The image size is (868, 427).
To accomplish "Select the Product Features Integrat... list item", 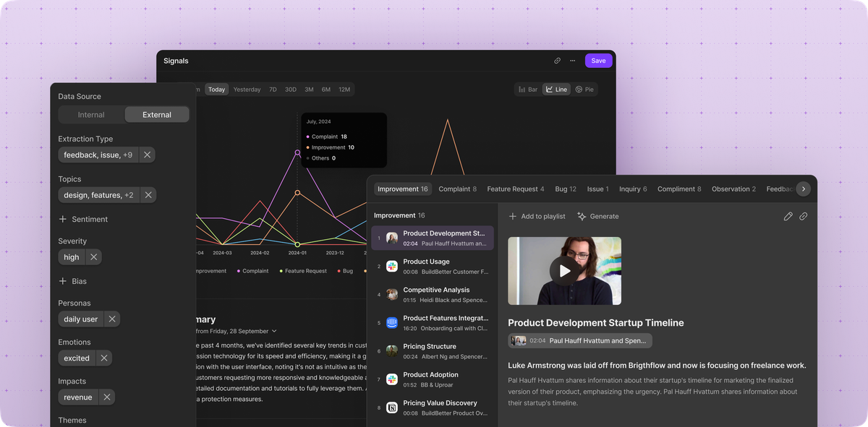I will click(x=433, y=323).
